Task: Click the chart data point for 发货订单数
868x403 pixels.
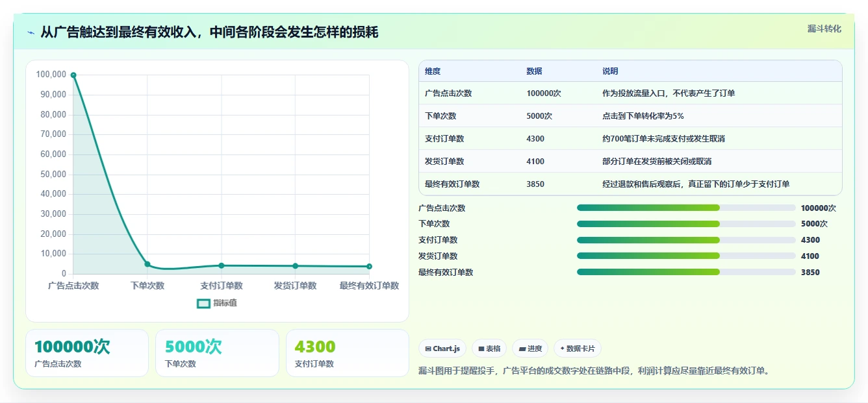Action: point(295,266)
